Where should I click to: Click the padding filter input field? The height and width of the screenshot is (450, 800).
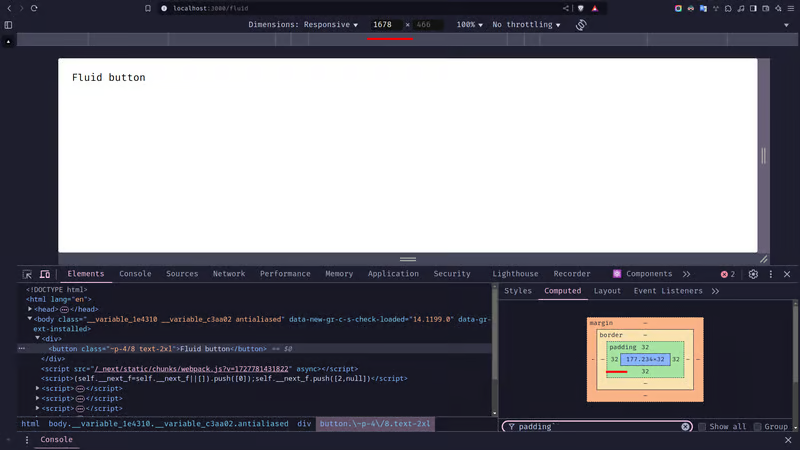tap(597, 427)
